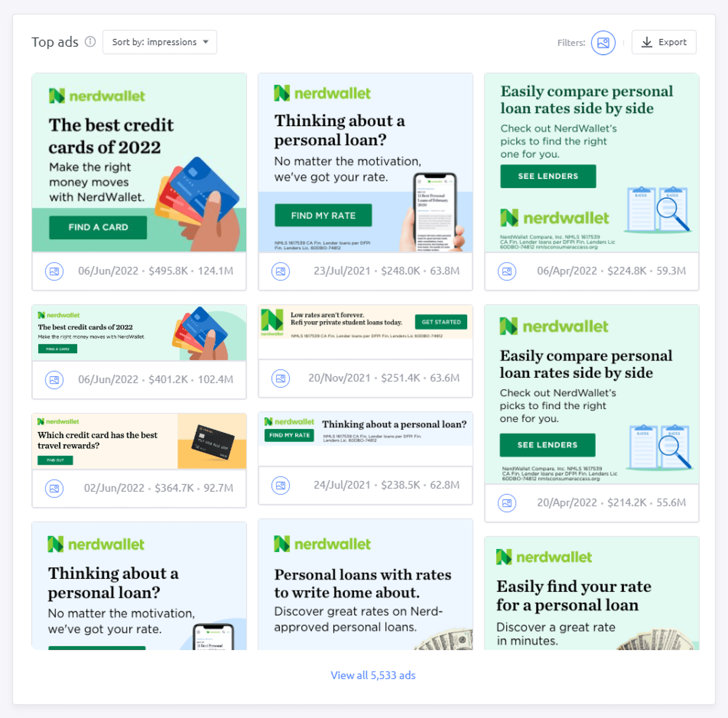Click the download arrow icon in Export
This screenshot has width=728, height=718.
[646, 42]
